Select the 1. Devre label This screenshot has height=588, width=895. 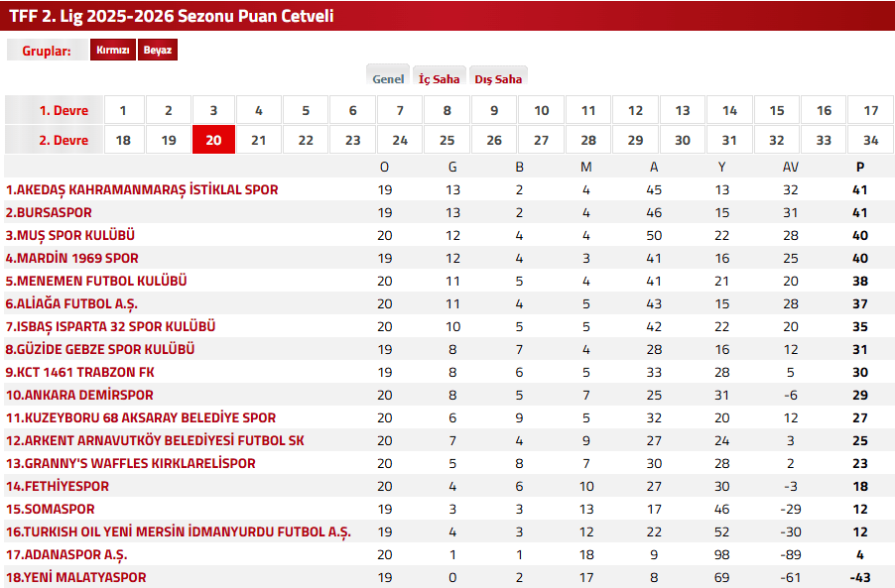(52, 109)
